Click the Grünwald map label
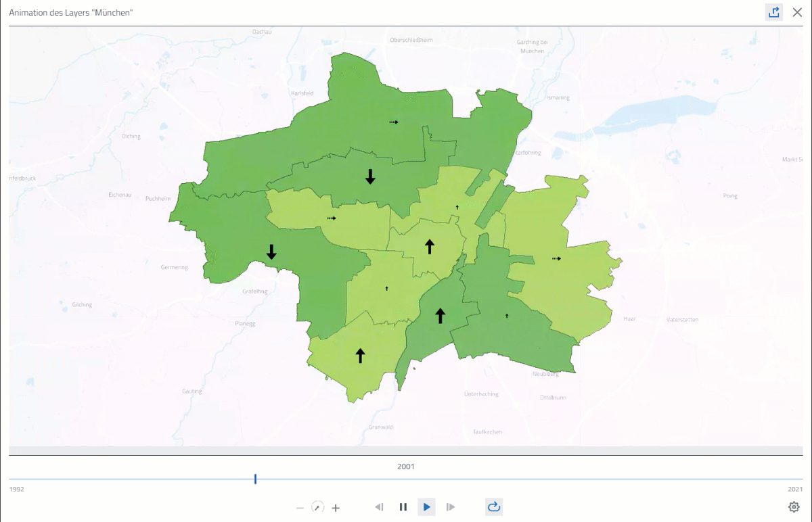The image size is (812, 522). [381, 427]
